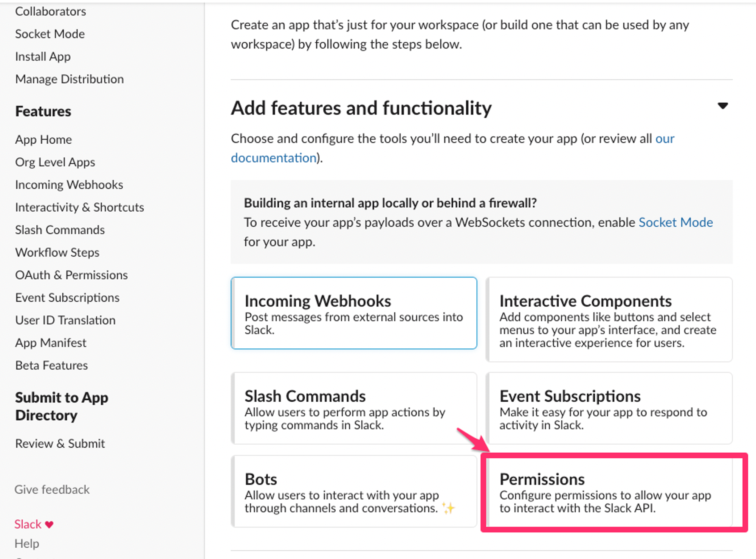Open the Permissions feature card
The width and height of the screenshot is (756, 559).
[x=609, y=491]
